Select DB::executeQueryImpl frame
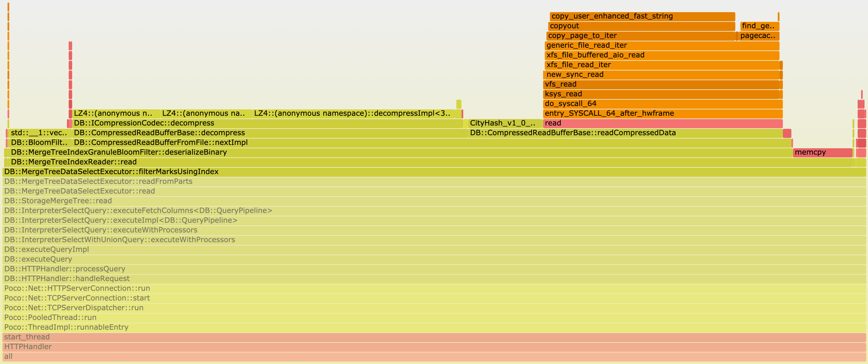868x364 pixels. (434, 250)
